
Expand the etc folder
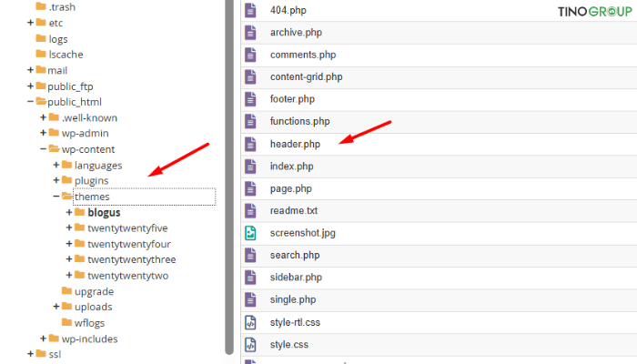[x=30, y=23]
